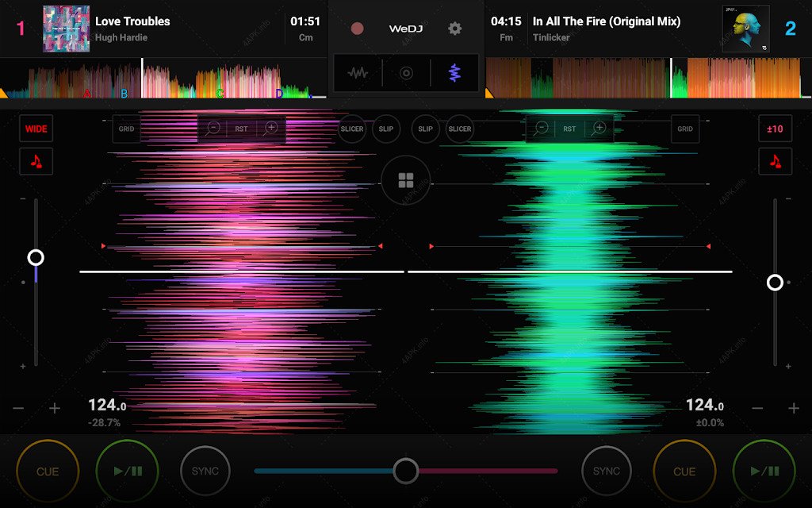Hit the CUE button on deck 2
This screenshot has height=508, width=812.
pos(684,471)
